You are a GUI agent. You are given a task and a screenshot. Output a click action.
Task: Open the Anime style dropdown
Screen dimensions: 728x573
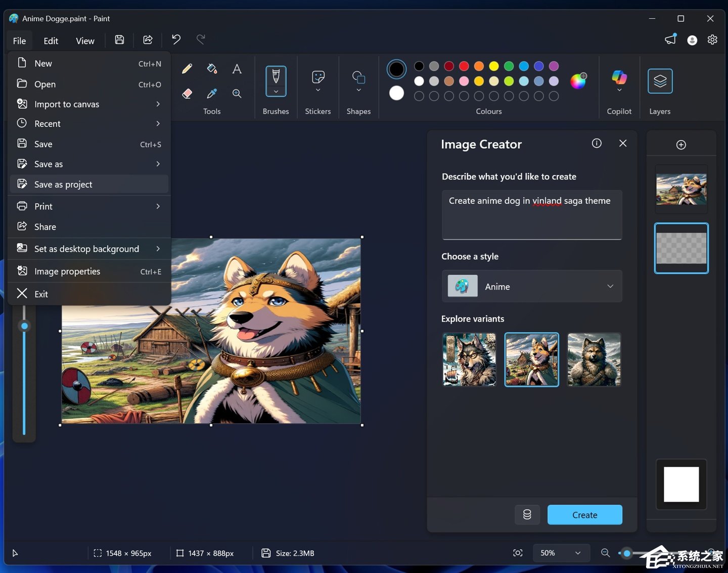click(x=531, y=286)
